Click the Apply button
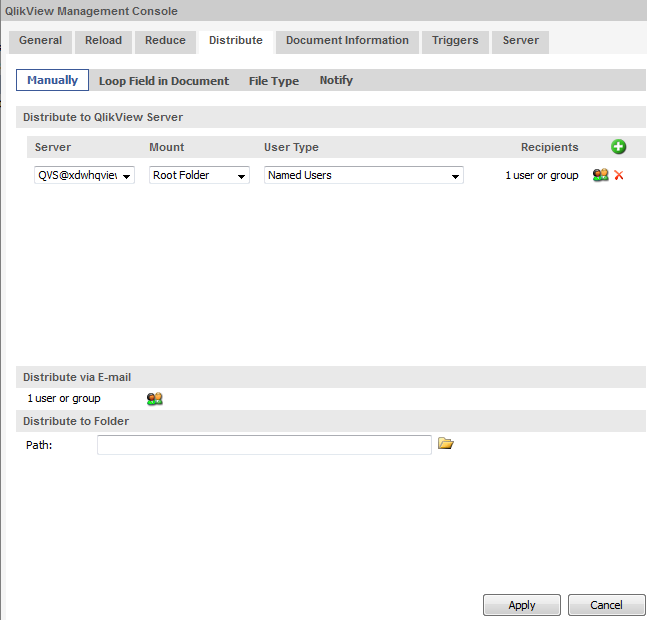The width and height of the screenshot is (647, 620). [x=521, y=605]
